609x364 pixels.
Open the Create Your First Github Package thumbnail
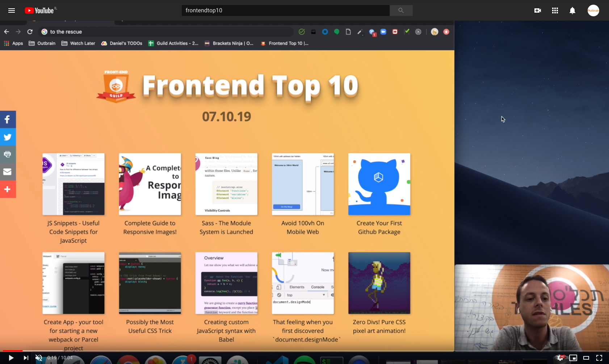(379, 184)
